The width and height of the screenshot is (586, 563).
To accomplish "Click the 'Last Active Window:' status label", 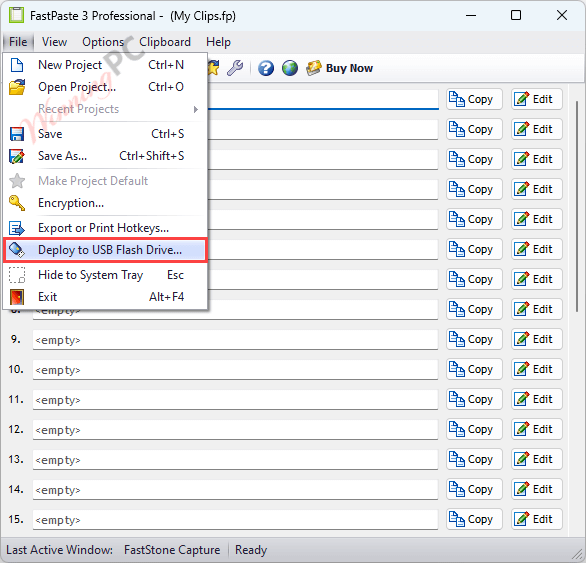I will click(59, 550).
